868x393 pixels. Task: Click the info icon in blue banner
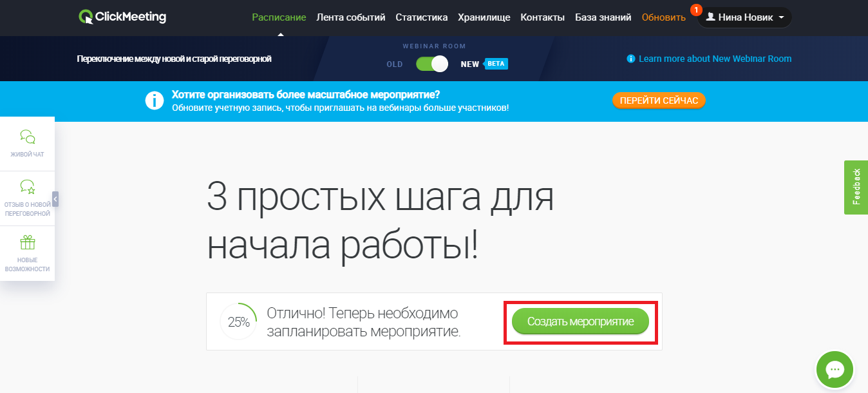(x=155, y=101)
